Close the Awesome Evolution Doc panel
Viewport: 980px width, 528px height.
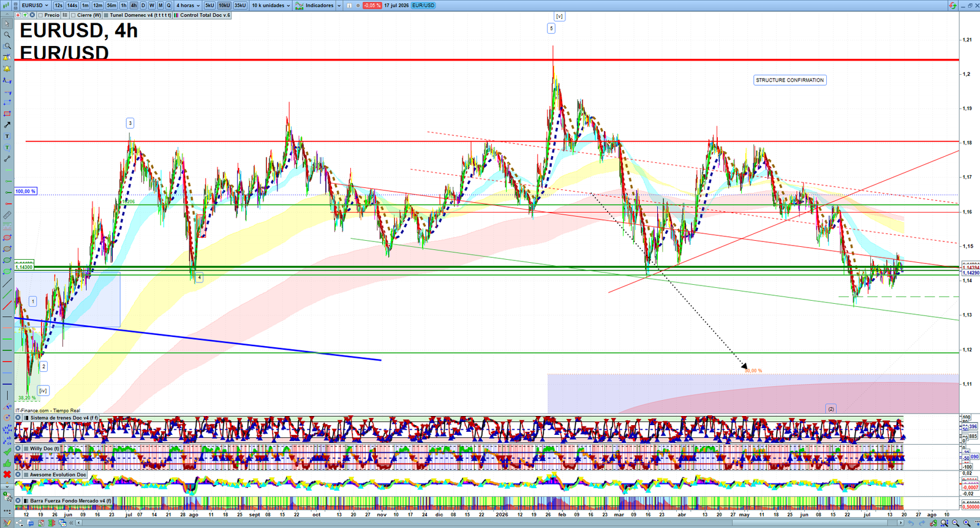coord(18,475)
